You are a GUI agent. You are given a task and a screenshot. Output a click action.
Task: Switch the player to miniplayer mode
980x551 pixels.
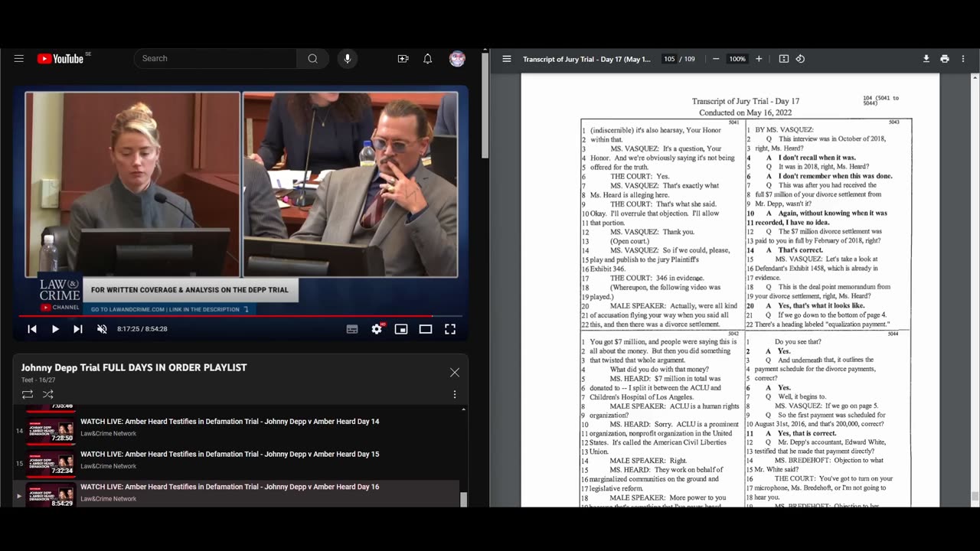tap(401, 329)
